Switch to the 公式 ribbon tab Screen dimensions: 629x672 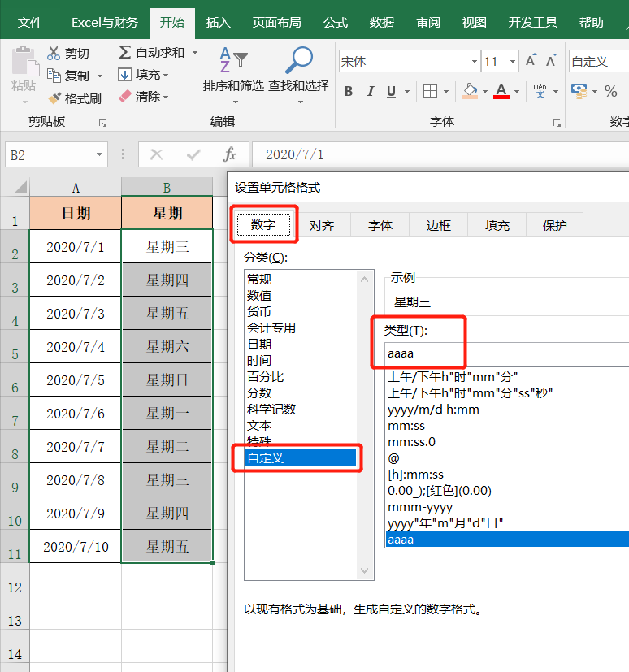tap(336, 22)
